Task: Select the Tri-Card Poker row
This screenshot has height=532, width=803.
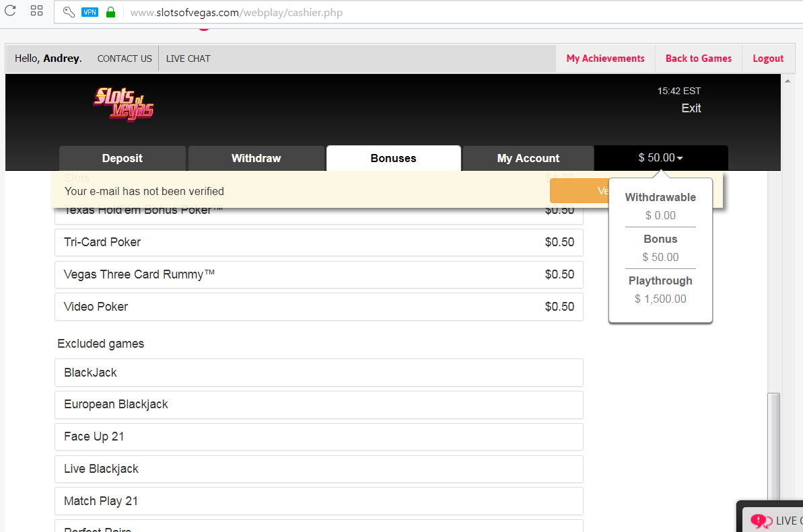Action: pos(318,242)
